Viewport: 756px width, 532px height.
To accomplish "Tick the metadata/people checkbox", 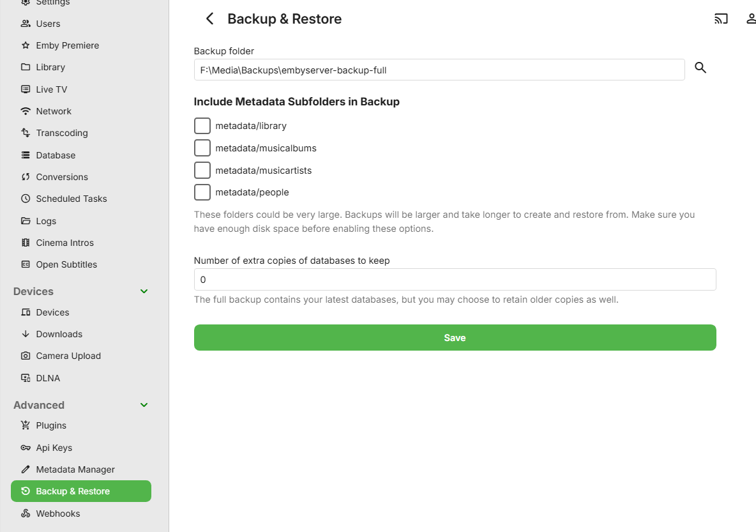I will point(202,192).
